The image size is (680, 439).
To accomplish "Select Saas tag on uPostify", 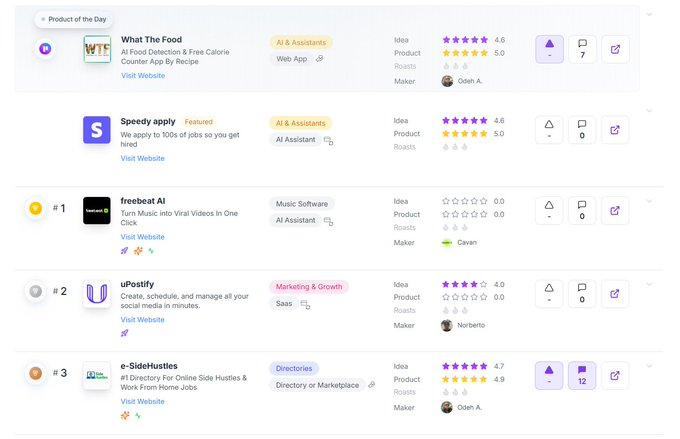I will click(284, 304).
